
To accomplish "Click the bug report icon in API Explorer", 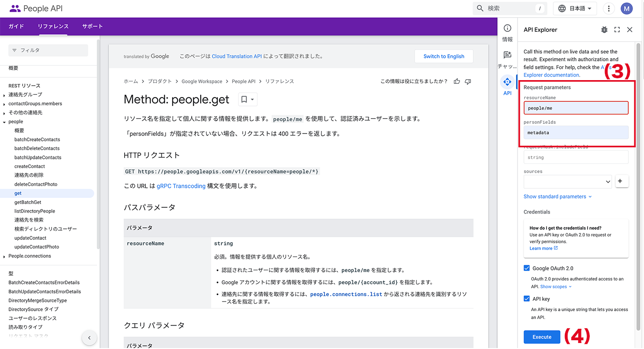I will (604, 29).
